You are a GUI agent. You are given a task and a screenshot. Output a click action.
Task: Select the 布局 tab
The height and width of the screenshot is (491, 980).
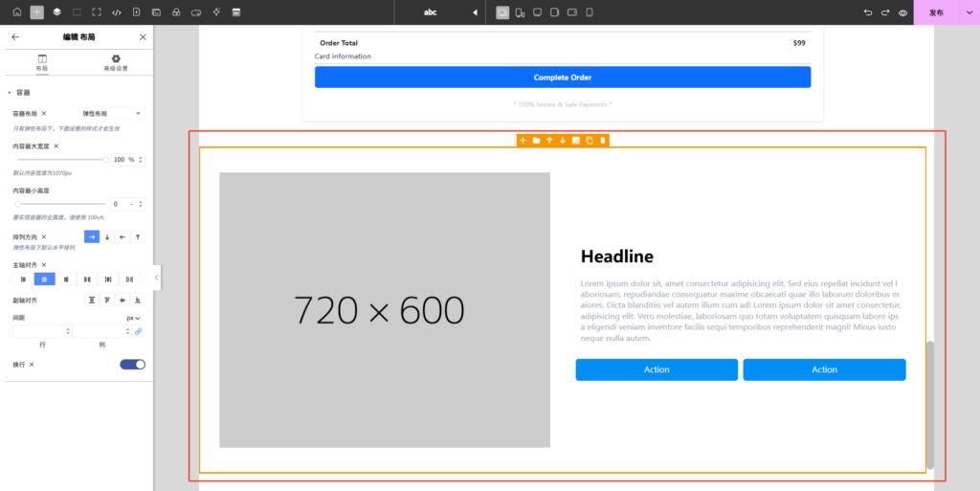pos(42,63)
